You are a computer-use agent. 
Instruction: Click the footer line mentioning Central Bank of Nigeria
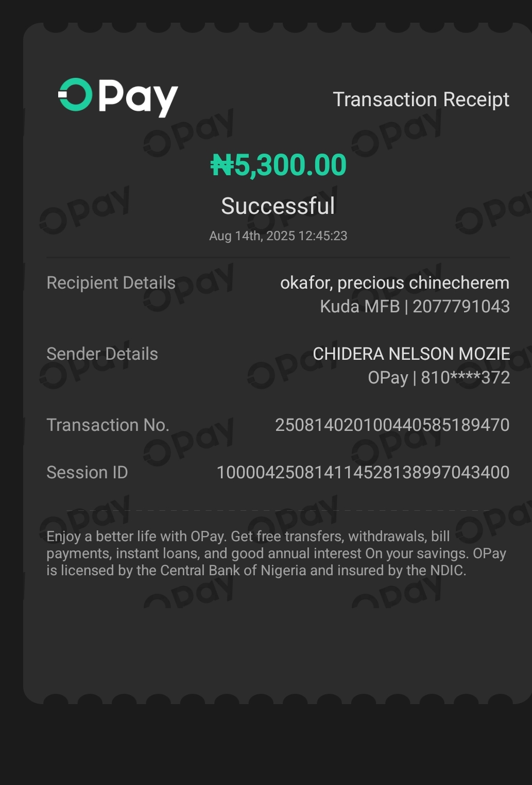click(x=256, y=571)
